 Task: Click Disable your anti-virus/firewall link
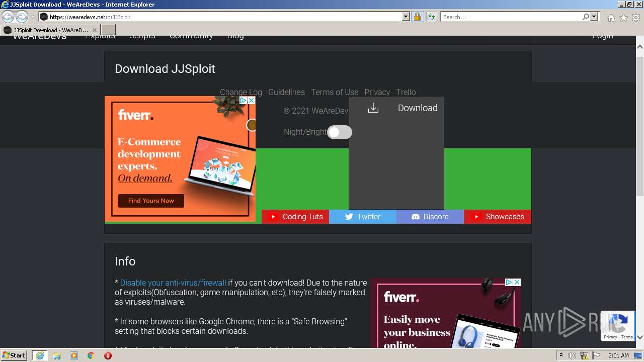pyautogui.click(x=173, y=283)
